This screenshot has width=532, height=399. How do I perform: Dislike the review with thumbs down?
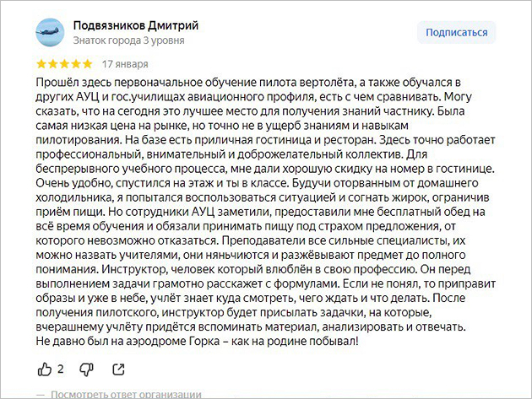point(84,369)
